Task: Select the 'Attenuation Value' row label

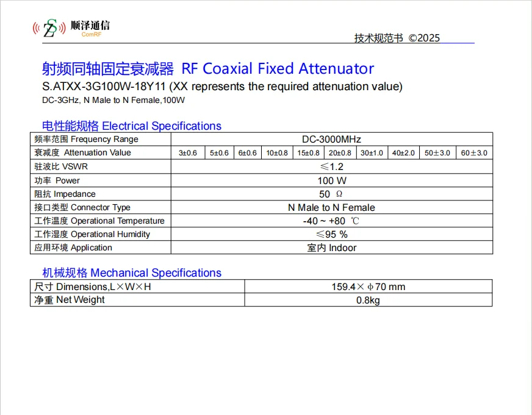Action: tap(82, 153)
